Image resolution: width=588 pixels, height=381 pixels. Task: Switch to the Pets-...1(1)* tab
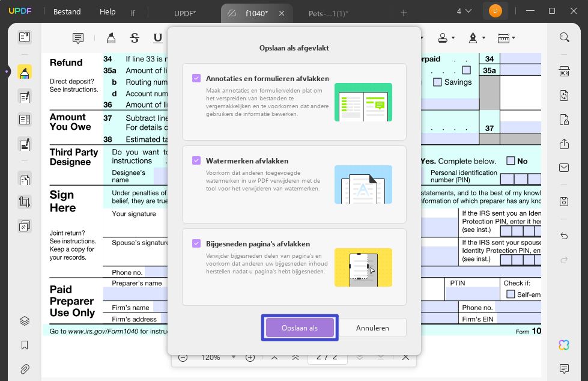pyautogui.click(x=329, y=13)
